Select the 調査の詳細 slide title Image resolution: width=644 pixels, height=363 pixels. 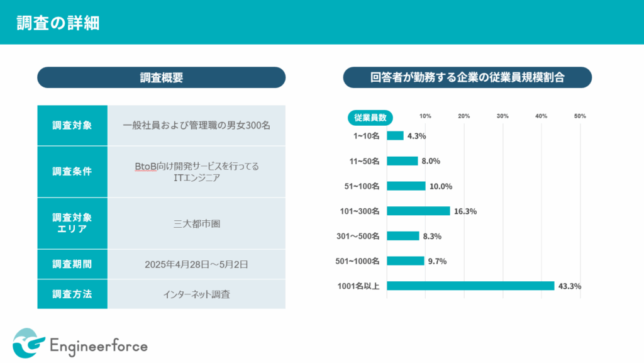coord(57,23)
